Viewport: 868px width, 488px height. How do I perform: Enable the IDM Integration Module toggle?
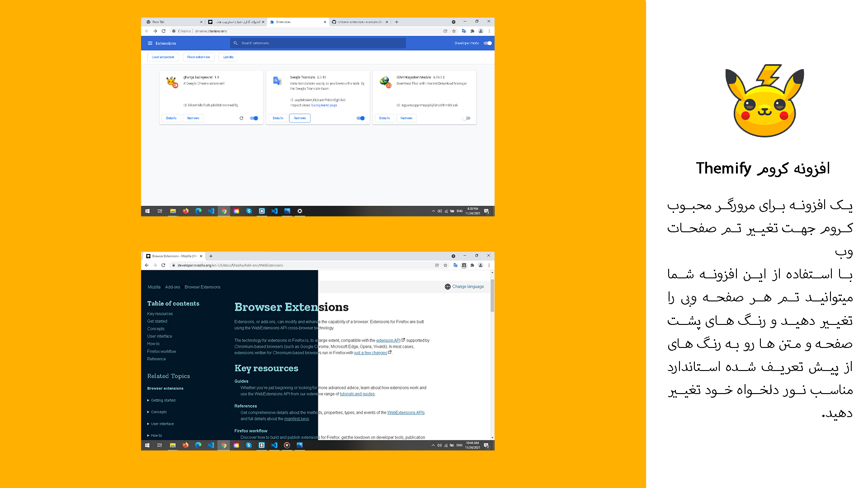coord(466,118)
